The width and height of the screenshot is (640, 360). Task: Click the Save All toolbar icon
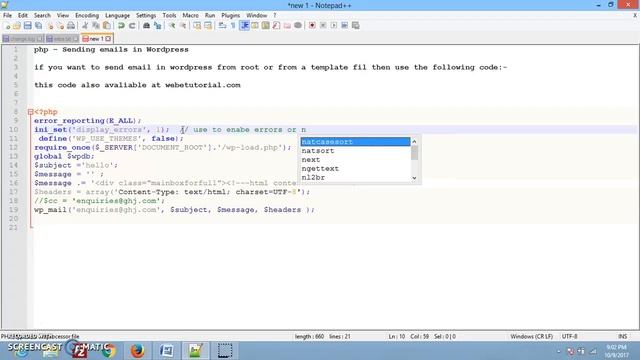pyautogui.click(x=38, y=26)
